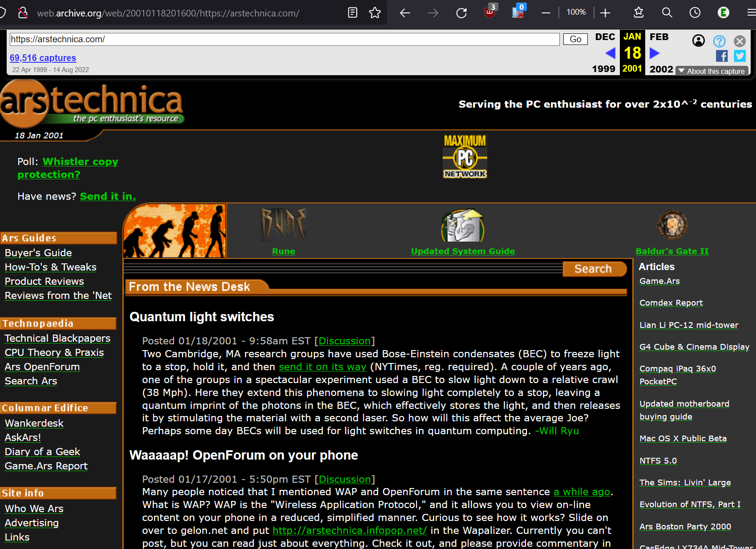
Task: Open Discussion for Quantum light switches
Action: 345,341
